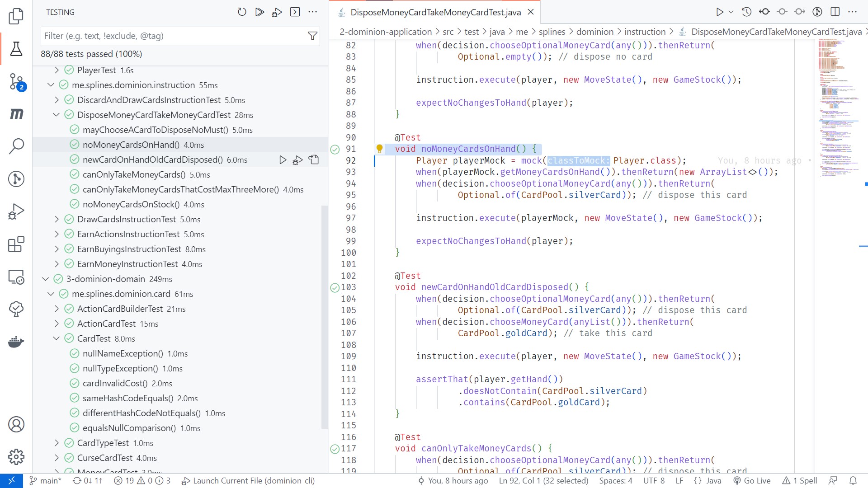Click the test tree vertical scrollbar
The height and width of the screenshot is (488, 868).
coord(324,316)
